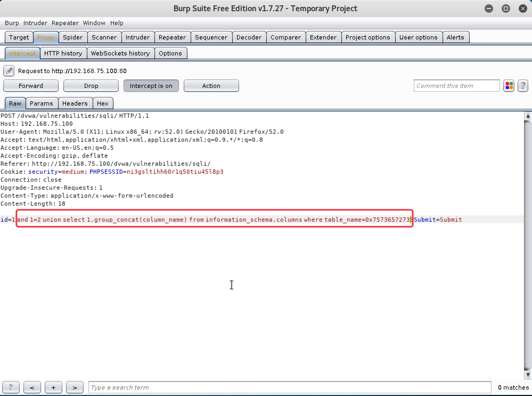Open the Intruder tool tab
Image resolution: width=532 pixels, height=396 pixels.
tap(137, 37)
